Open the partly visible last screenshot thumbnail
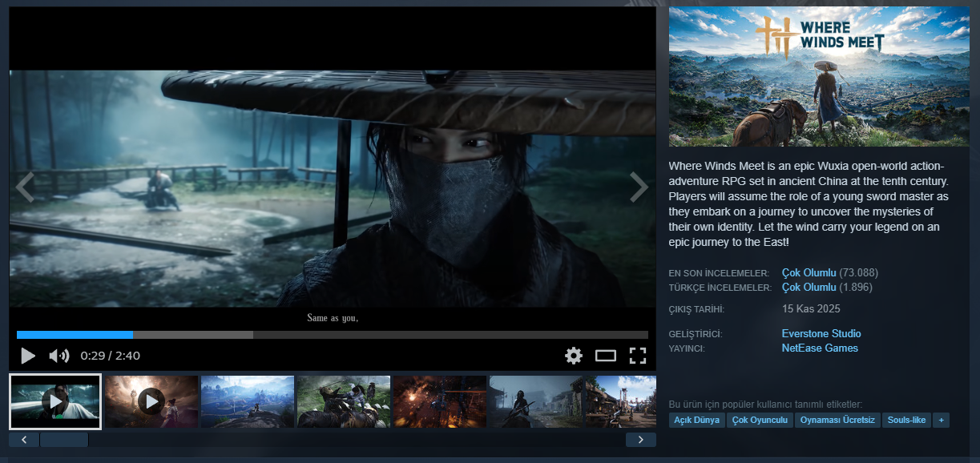Screen dimensions: 980x463 [x=621, y=401]
